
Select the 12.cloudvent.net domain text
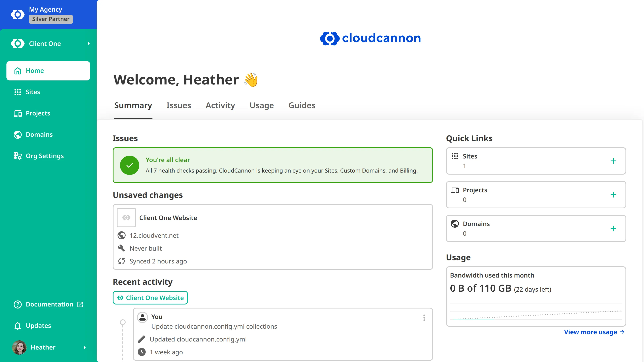point(154,235)
